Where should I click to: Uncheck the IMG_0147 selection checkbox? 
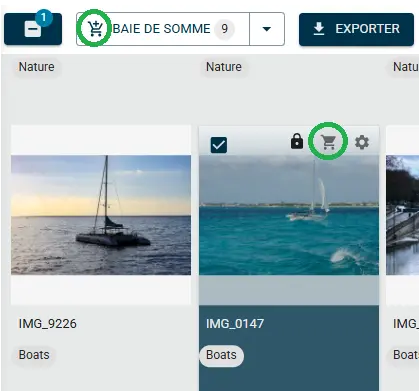pos(219,145)
